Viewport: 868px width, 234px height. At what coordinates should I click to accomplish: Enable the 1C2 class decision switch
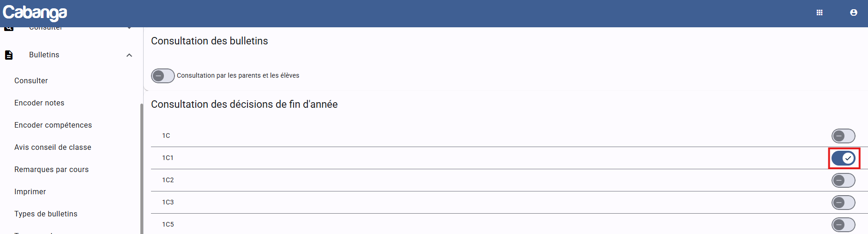(x=843, y=180)
